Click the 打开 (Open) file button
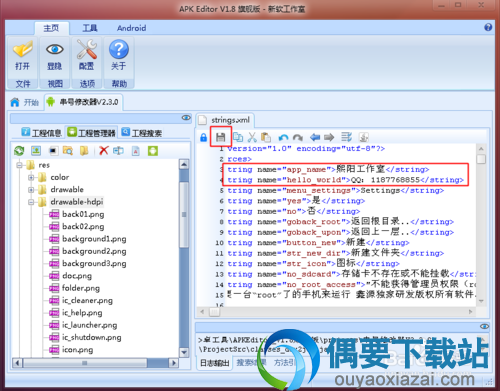 (x=22, y=56)
